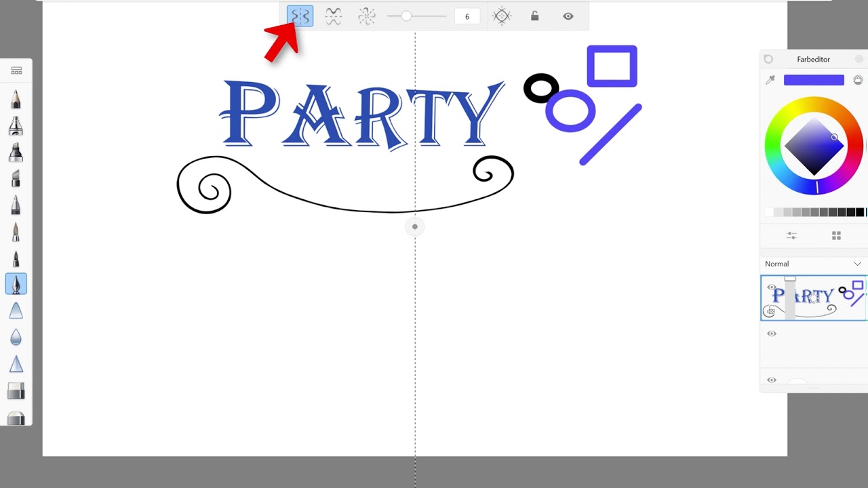Viewport: 868px width, 488px height.
Task: Enable radial symmetry mode
Action: coord(366,16)
